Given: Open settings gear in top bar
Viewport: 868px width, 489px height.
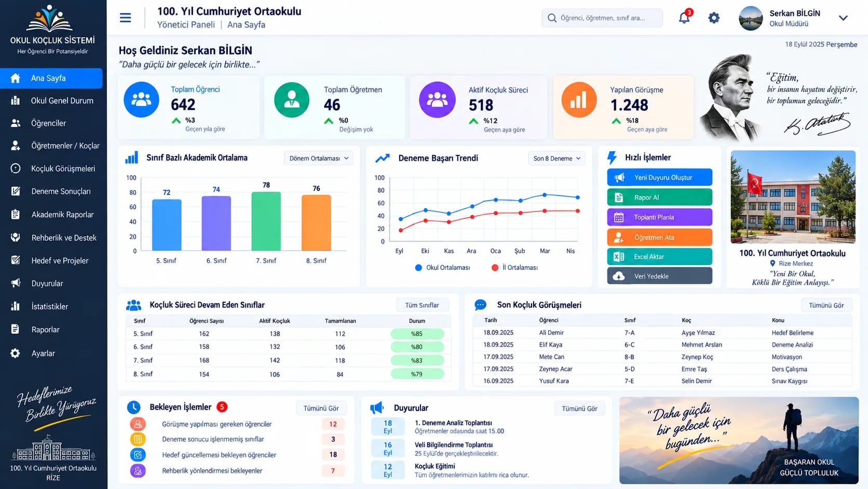Looking at the screenshot, I should 714,18.
